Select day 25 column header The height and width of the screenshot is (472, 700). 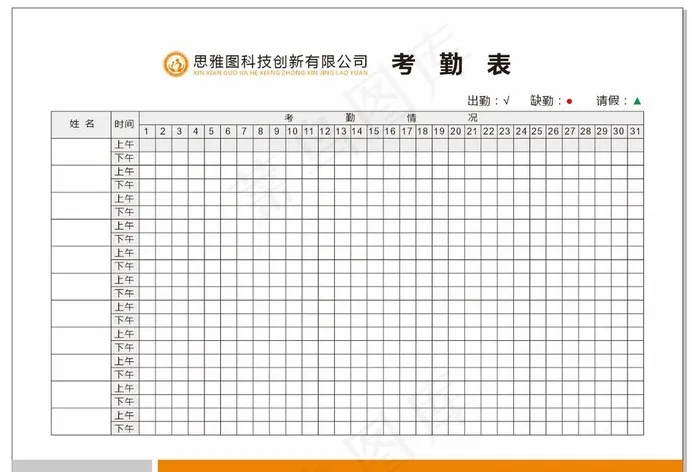coord(538,131)
